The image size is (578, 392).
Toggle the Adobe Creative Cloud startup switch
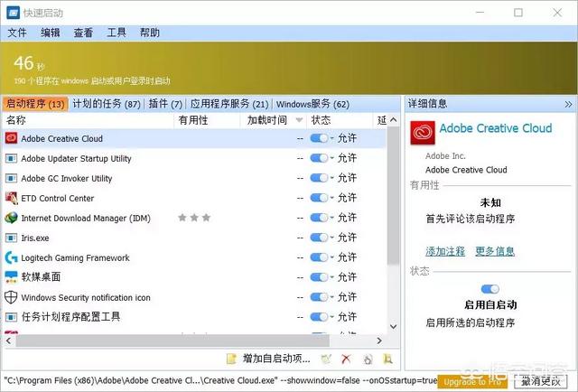[x=319, y=138]
